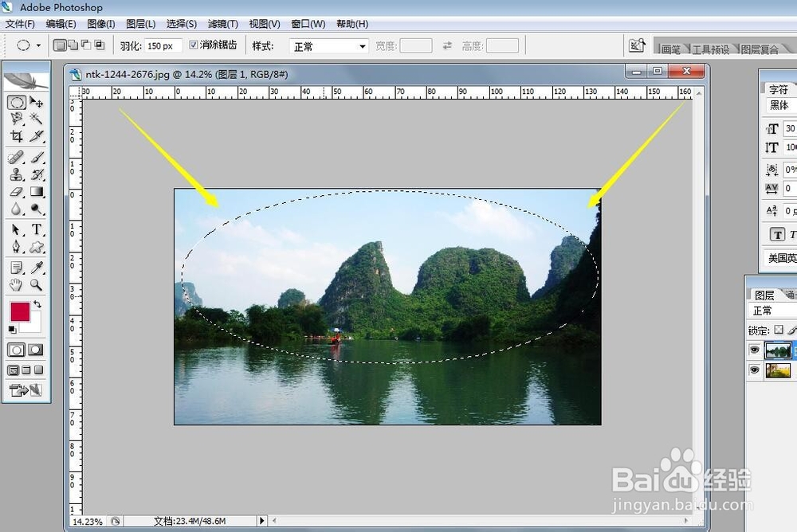Enable Full Screen mode with menu bar
Image resolution: width=797 pixels, height=532 pixels.
[26, 370]
